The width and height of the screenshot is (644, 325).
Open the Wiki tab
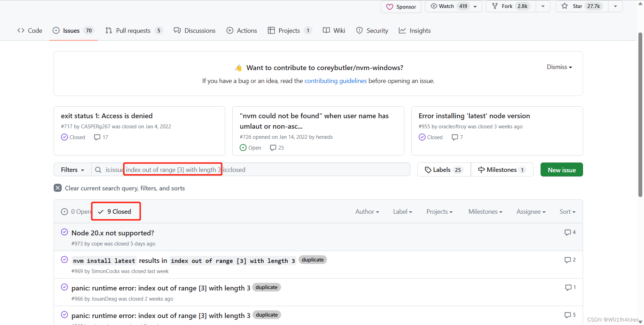coord(334,31)
